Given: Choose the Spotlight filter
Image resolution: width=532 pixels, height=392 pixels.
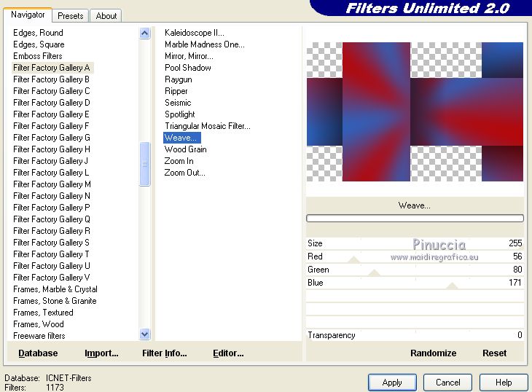Looking at the screenshot, I should 180,114.
